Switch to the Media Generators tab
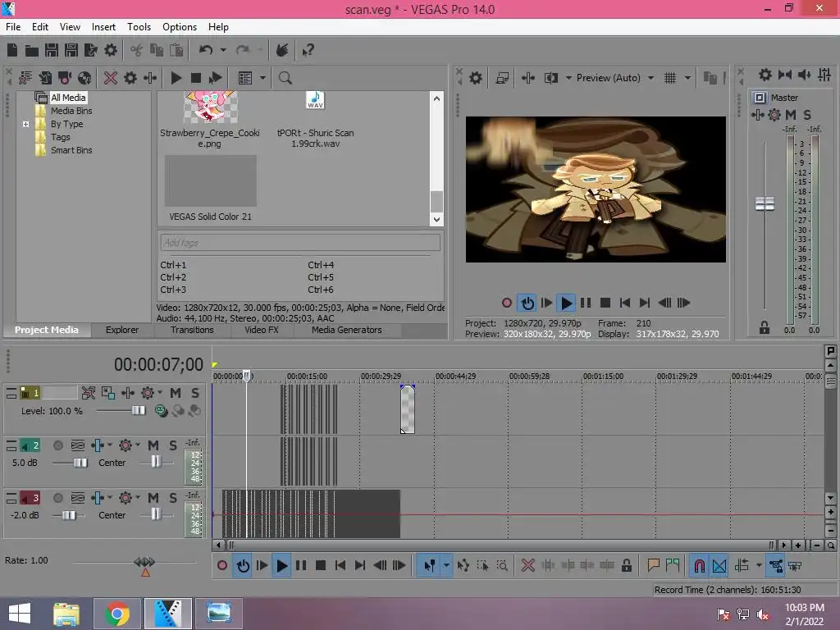Image resolution: width=840 pixels, height=630 pixels. [347, 330]
